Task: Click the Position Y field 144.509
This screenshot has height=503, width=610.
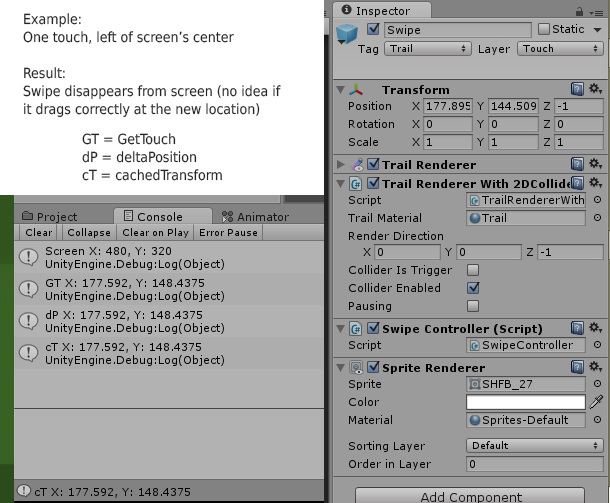Action: (513, 106)
